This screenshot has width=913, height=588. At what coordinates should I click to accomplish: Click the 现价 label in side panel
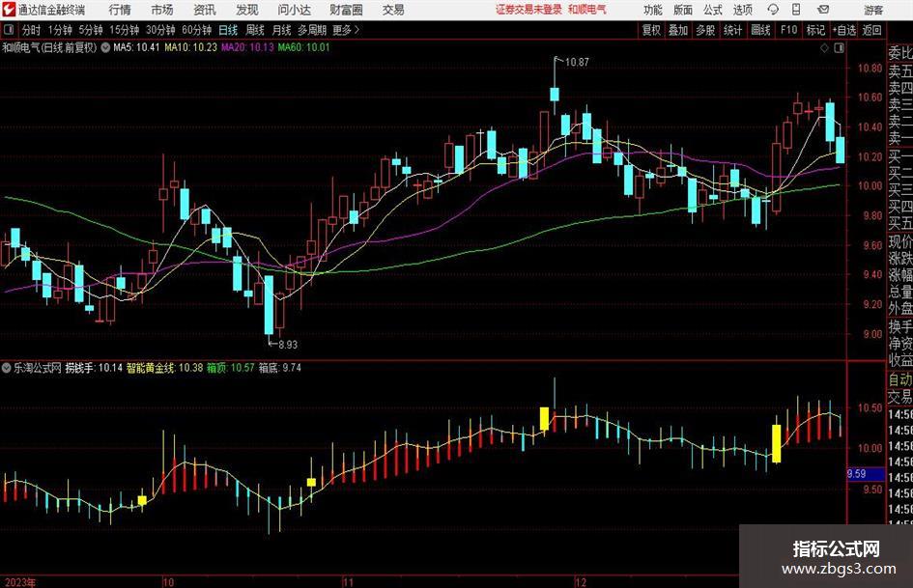900,241
